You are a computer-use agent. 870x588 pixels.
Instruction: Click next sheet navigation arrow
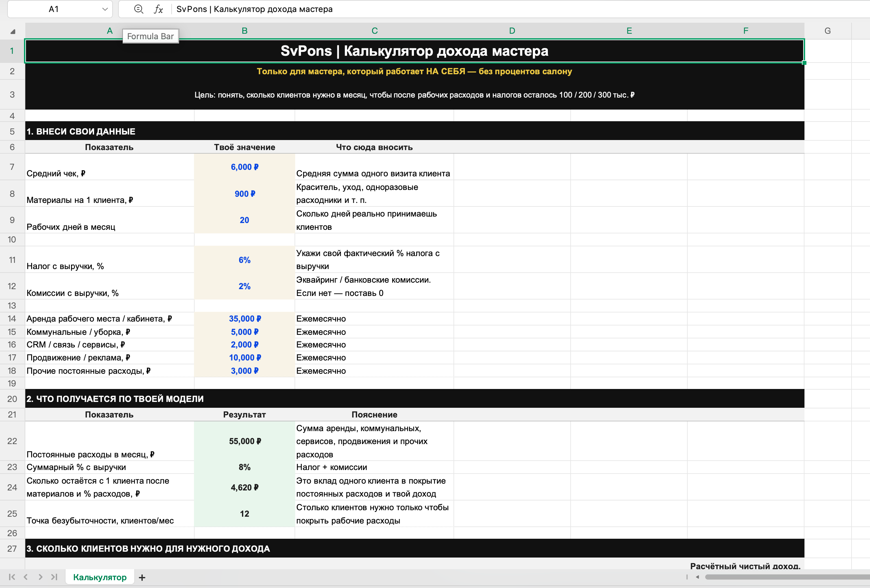click(x=40, y=577)
